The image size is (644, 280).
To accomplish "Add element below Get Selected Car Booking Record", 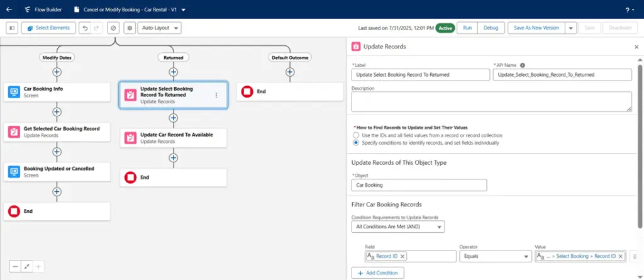I will tap(57, 152).
